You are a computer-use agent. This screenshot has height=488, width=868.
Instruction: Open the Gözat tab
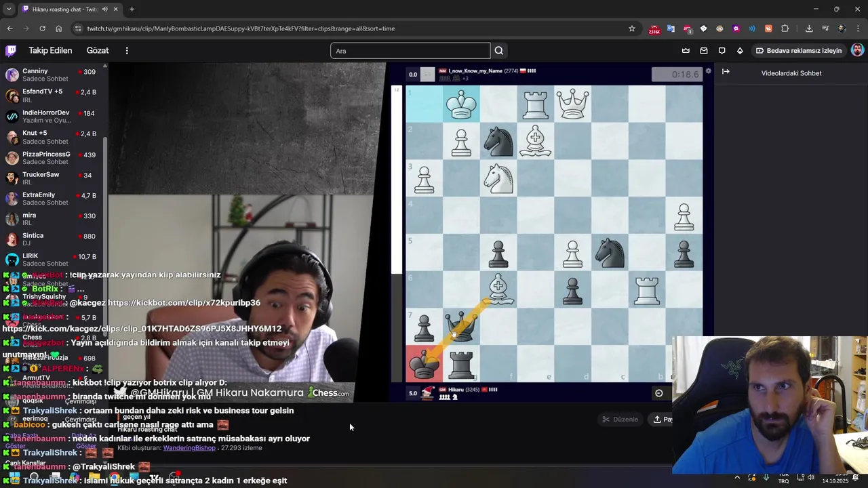98,51
